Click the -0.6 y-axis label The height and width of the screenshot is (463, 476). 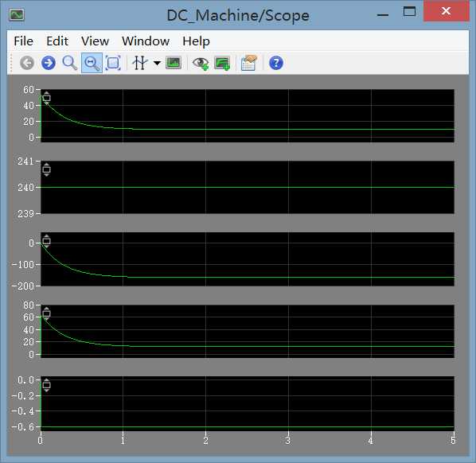(23, 427)
